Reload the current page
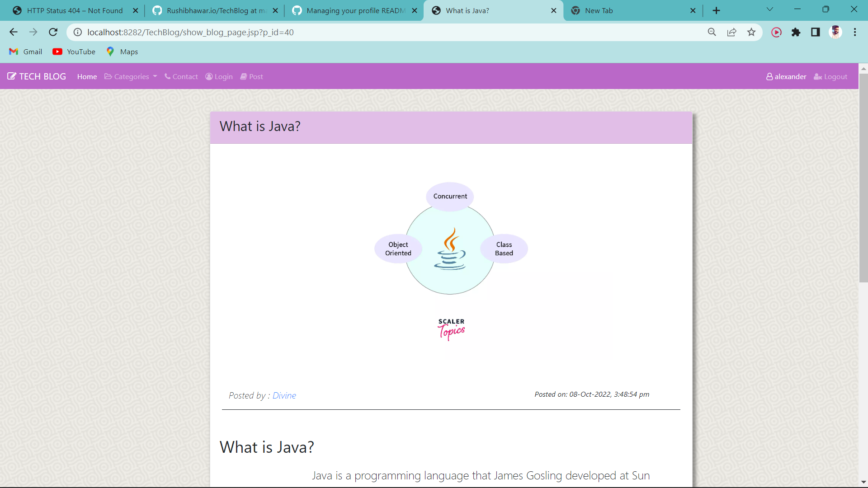This screenshot has width=868, height=488. tap(53, 32)
